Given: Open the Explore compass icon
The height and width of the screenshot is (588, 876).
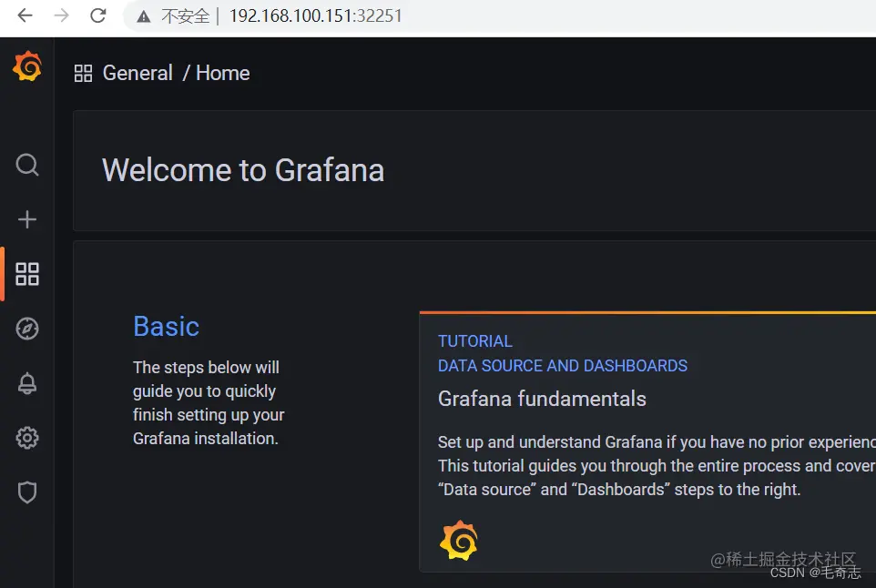Looking at the screenshot, I should click(27, 329).
